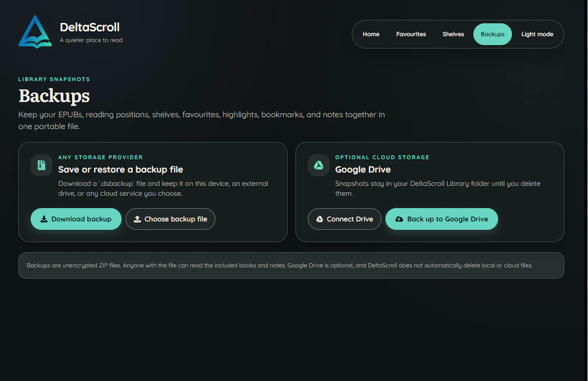Switch to Light mode
588x381 pixels.
tap(537, 34)
